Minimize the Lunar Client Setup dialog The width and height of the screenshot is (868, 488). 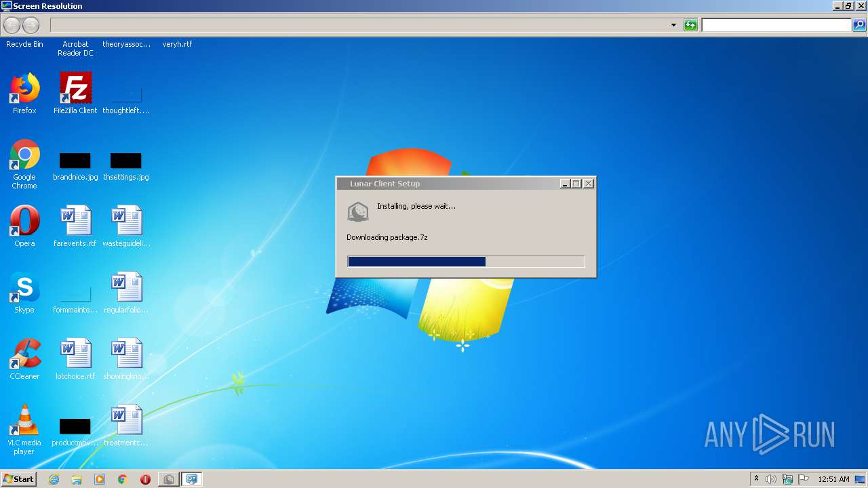coord(565,184)
